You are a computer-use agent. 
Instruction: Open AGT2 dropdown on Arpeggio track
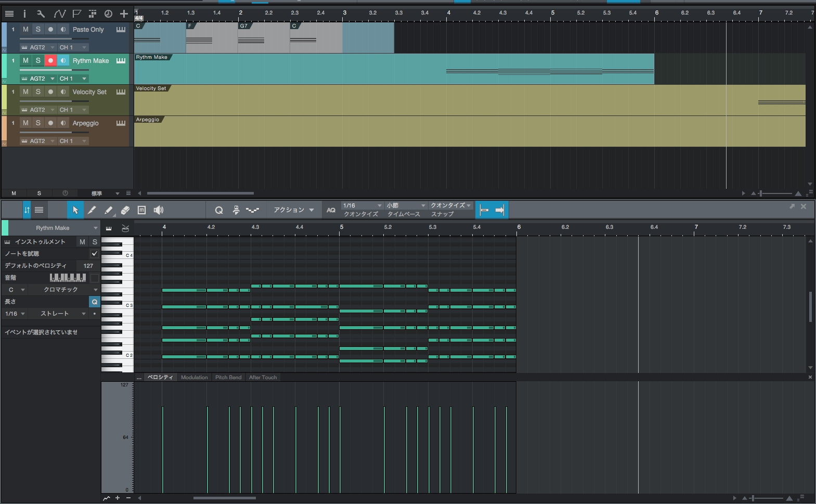[x=38, y=141]
